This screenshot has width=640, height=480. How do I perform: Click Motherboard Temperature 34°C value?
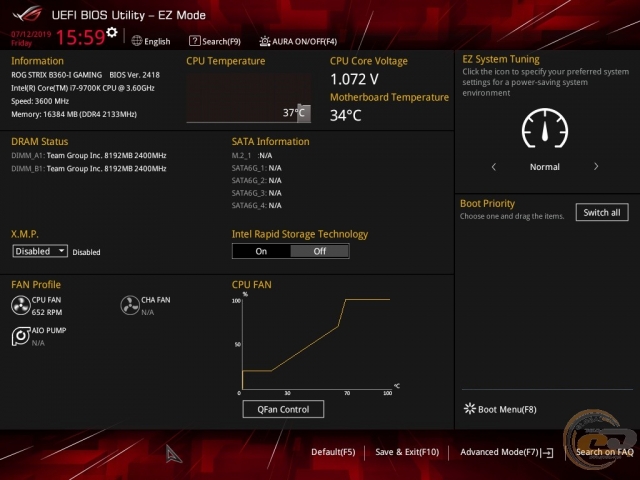tap(346, 116)
